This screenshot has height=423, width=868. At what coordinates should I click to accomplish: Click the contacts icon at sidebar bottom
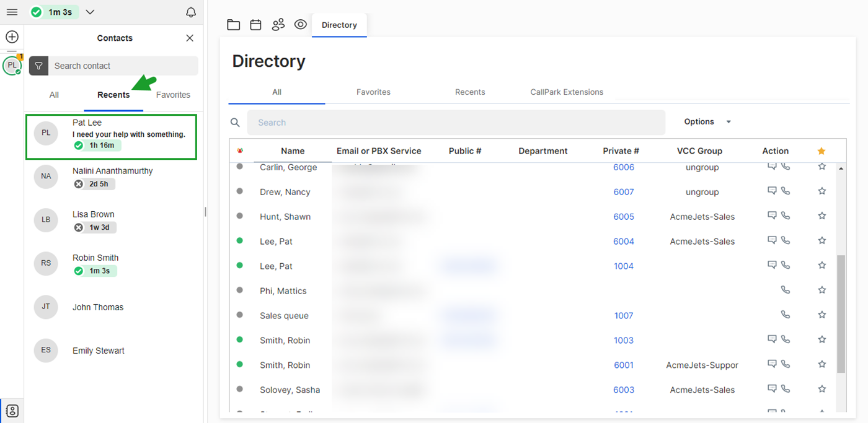(12, 411)
